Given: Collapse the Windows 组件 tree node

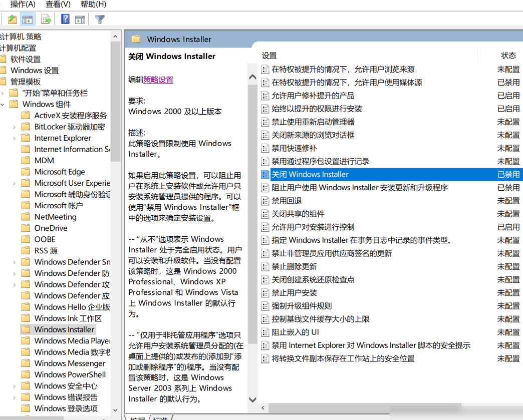Looking at the screenshot, I should coord(3,104).
